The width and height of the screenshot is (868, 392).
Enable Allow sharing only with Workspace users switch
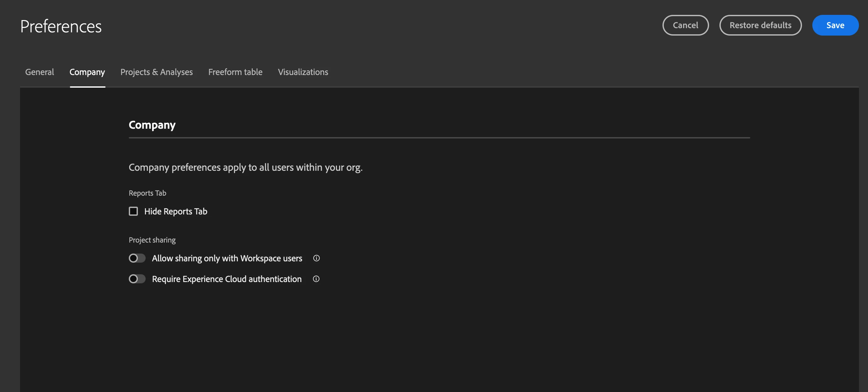137,258
